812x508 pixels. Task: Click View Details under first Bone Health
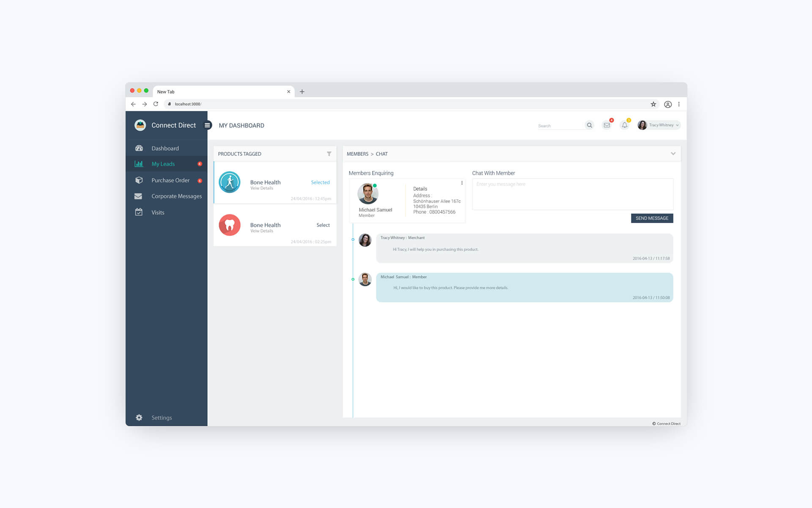coord(261,188)
